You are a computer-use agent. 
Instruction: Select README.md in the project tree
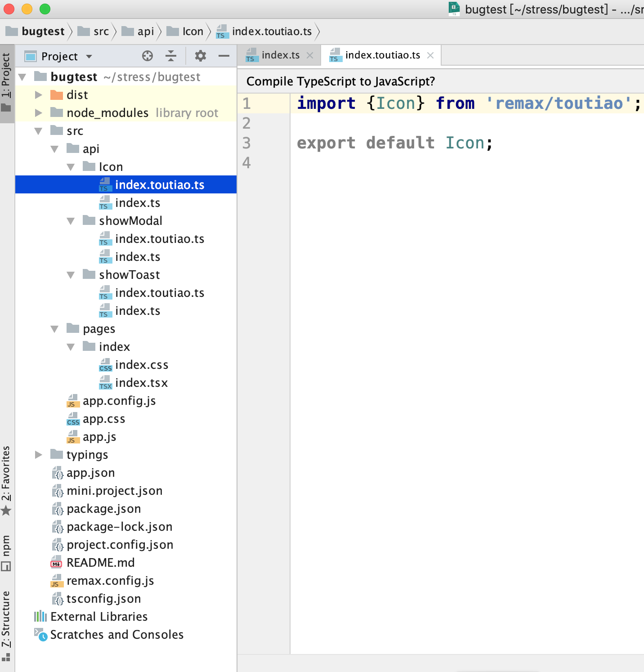(93, 563)
